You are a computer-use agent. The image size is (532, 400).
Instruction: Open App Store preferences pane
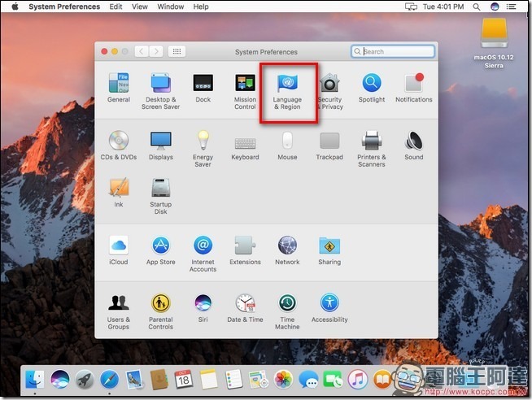(161, 250)
